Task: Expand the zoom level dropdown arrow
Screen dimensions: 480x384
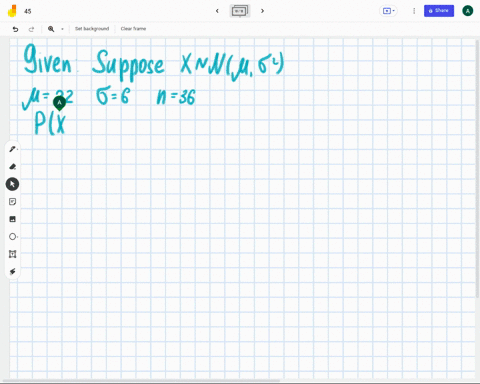Action: [x=62, y=29]
